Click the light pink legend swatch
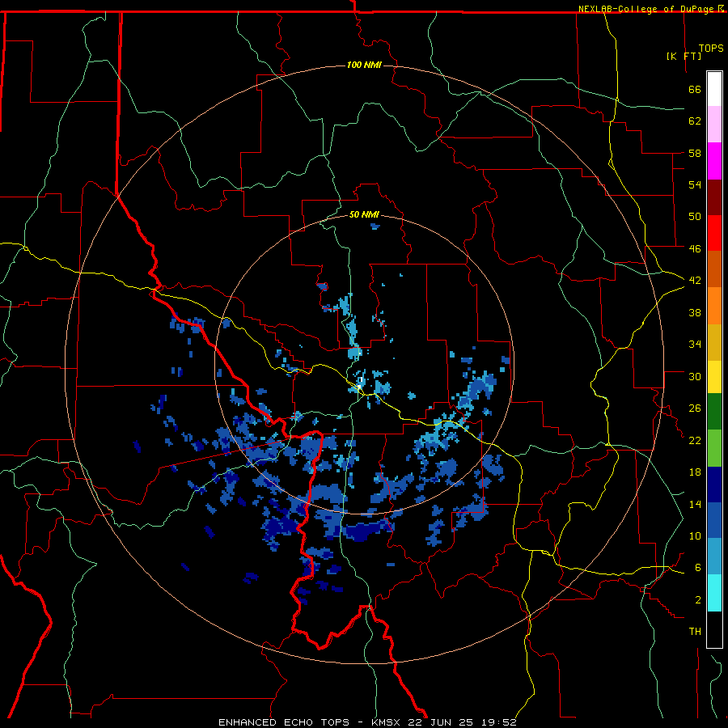Image resolution: width=728 pixels, height=728 pixels. point(714,125)
